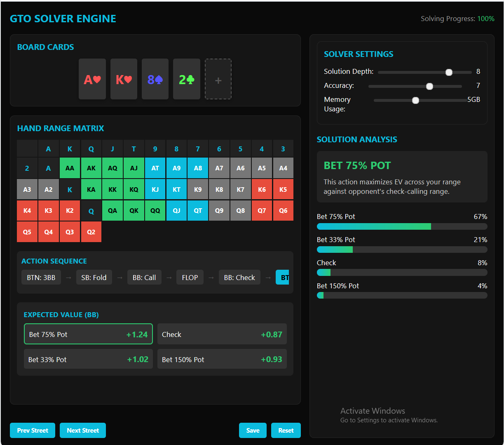The width and height of the screenshot is (504, 445).
Task: Click the King of hearts board card
Action: [x=124, y=79]
